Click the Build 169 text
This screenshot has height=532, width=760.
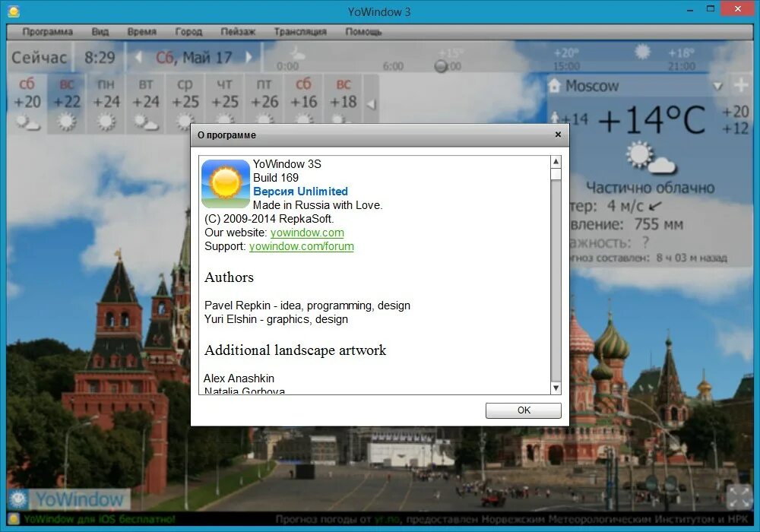276,178
